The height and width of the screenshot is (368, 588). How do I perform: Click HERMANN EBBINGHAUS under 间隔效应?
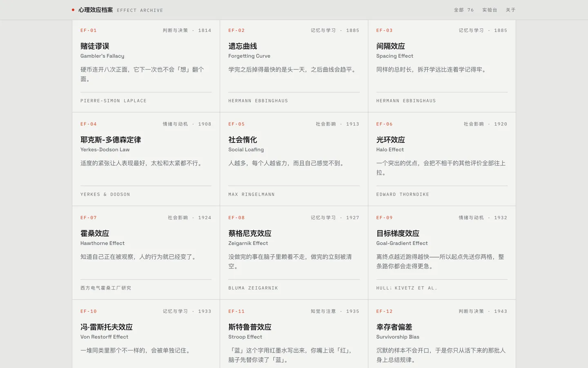click(x=406, y=101)
